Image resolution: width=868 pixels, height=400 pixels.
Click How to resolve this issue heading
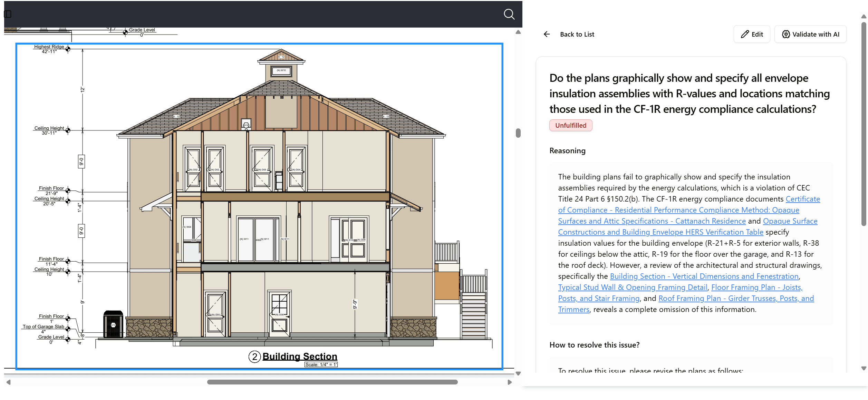(x=594, y=345)
